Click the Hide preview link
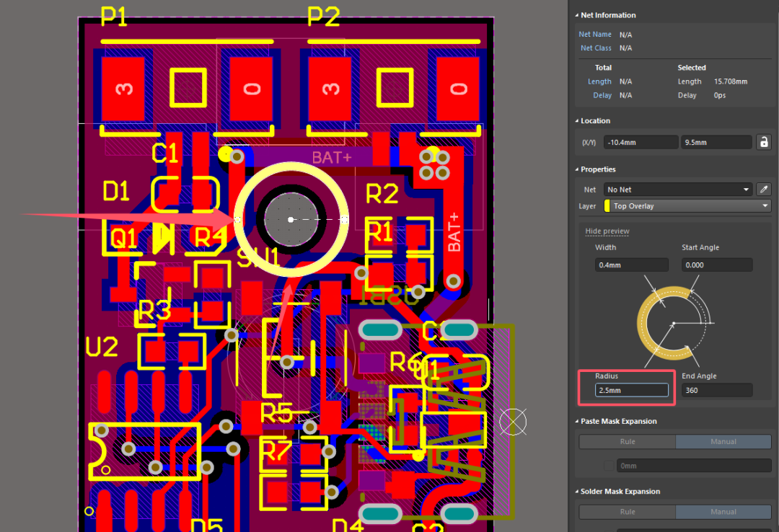The width and height of the screenshot is (779, 532). click(x=607, y=231)
